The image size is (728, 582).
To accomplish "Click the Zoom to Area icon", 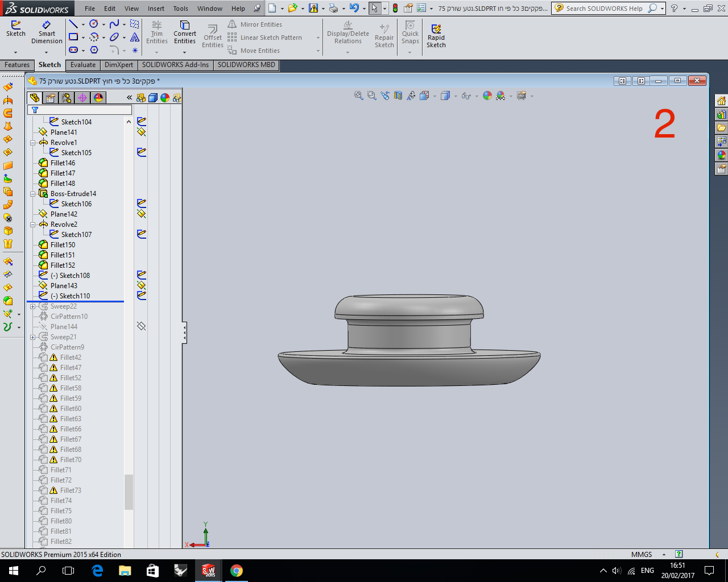I will (x=372, y=95).
